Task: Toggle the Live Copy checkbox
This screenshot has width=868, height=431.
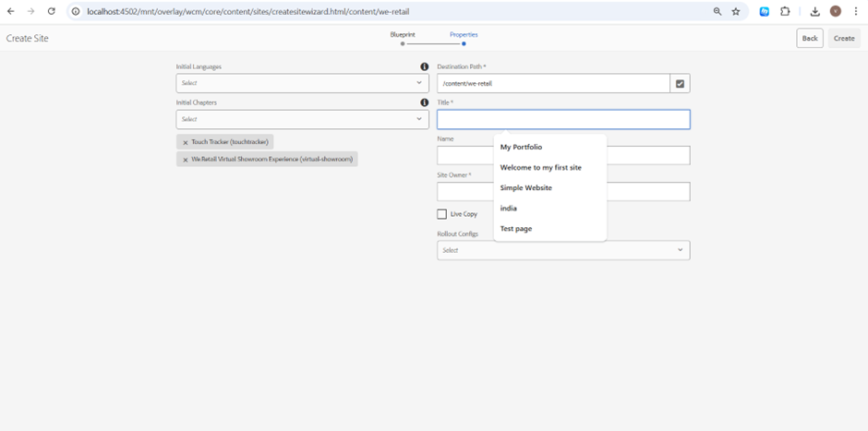Action: [442, 214]
